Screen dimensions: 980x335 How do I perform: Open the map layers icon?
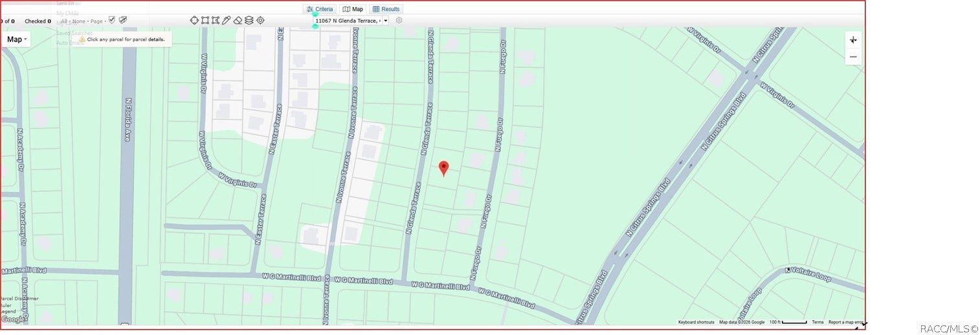(x=249, y=20)
